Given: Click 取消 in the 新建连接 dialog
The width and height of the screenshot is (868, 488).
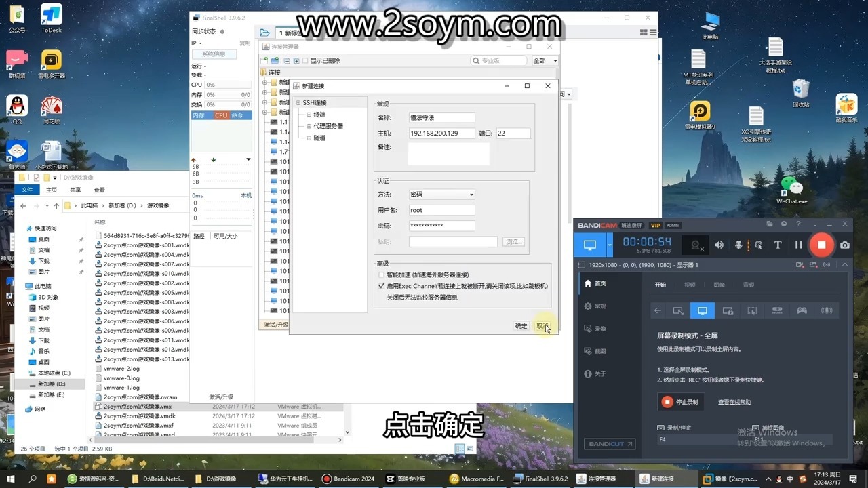Looking at the screenshot, I should [x=541, y=326].
